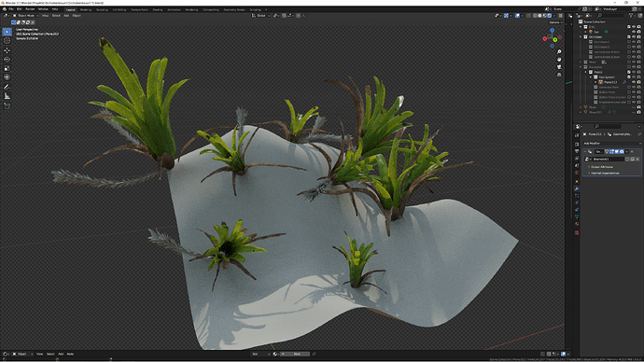This screenshot has width=644, height=362.
Task: Select the Rotate tool
Action: pos(7,60)
